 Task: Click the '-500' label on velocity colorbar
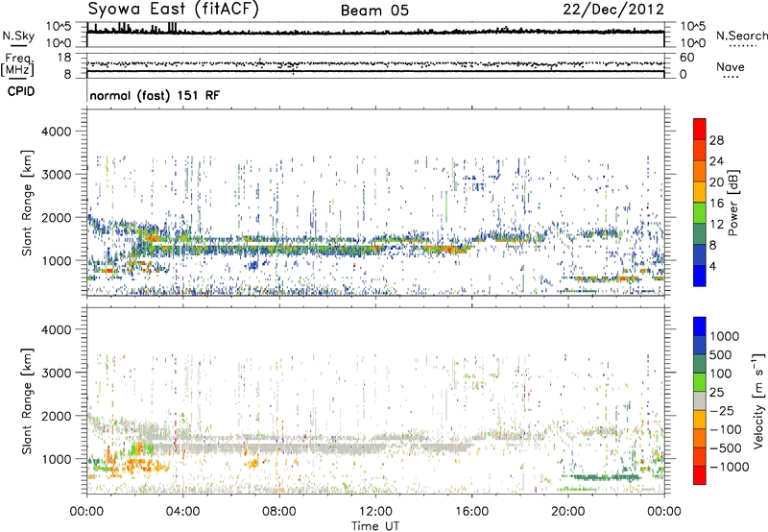pos(726,448)
